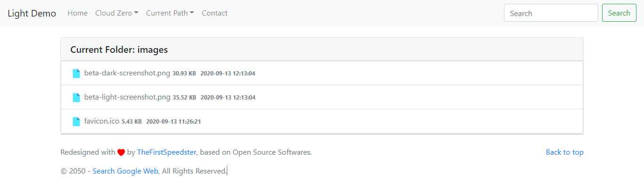
Task: Focus the Search input field
Action: click(x=551, y=13)
